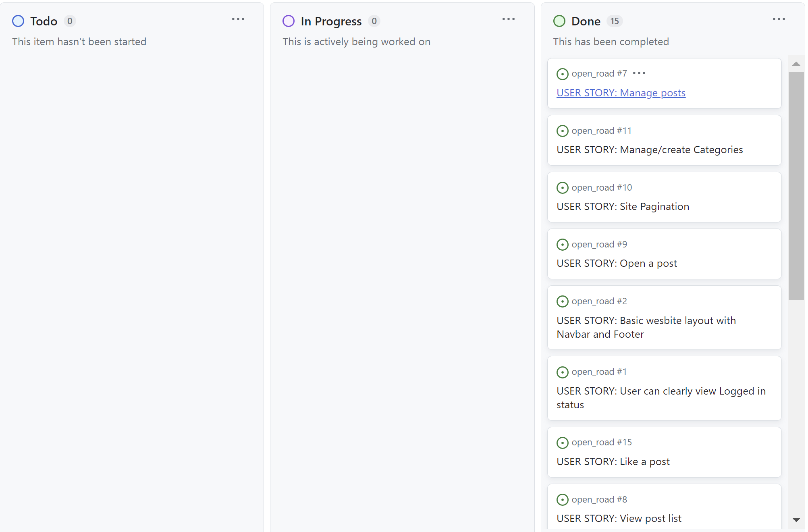This screenshot has width=808, height=532.
Task: Click the issue icon on open_road #1 card
Action: (563, 372)
